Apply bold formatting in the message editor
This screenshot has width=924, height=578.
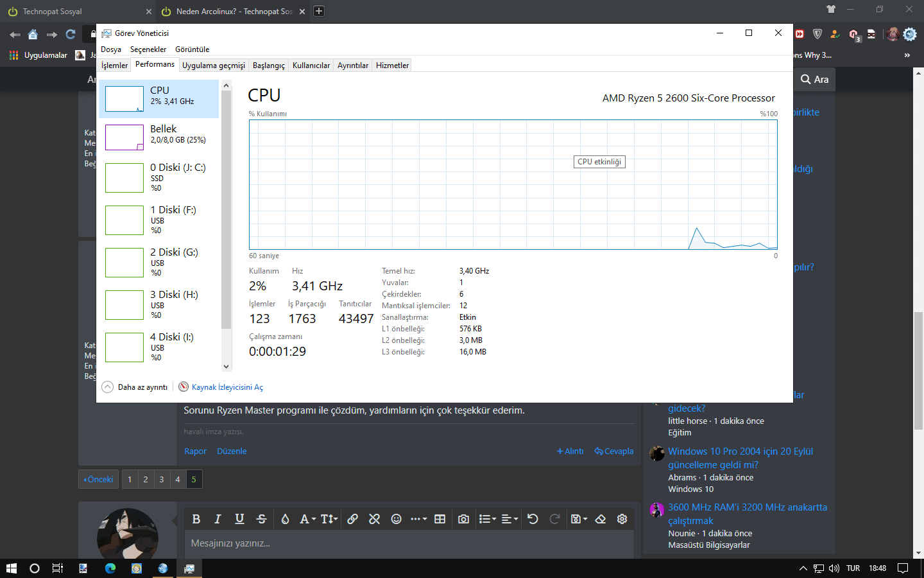coord(196,519)
